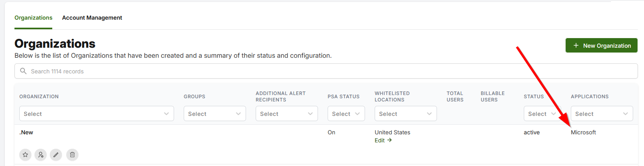
Task: Click the Edit link under United States
Action: (379, 140)
